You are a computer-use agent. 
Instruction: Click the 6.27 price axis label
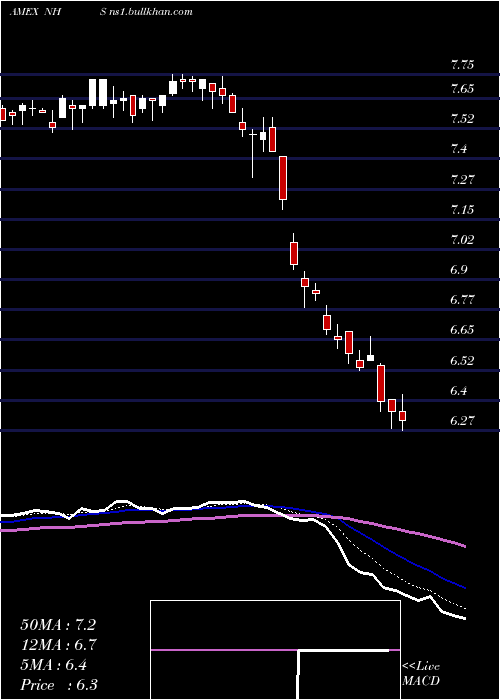(462, 421)
